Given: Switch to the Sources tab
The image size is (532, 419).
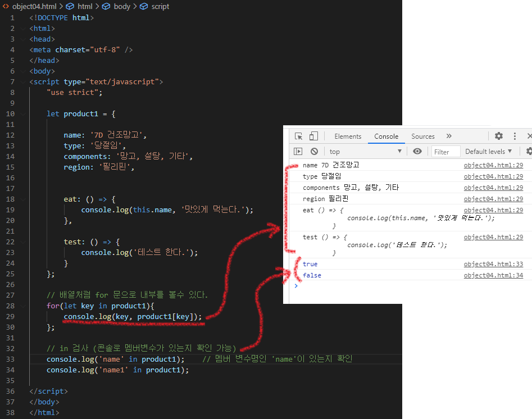Looking at the screenshot, I should click(x=423, y=136).
